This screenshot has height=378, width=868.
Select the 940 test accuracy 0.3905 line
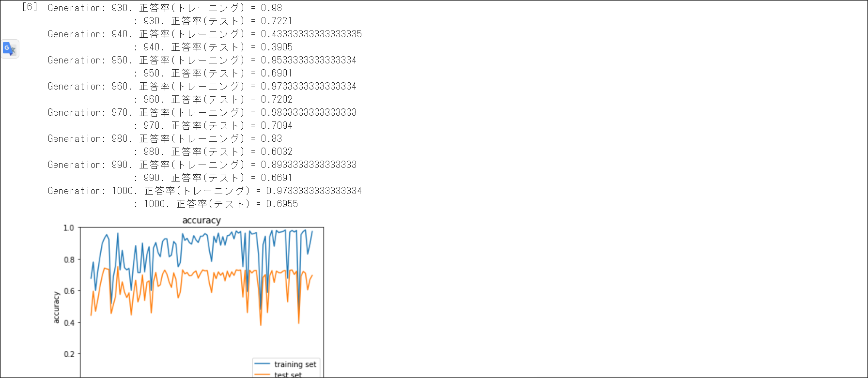pos(213,47)
